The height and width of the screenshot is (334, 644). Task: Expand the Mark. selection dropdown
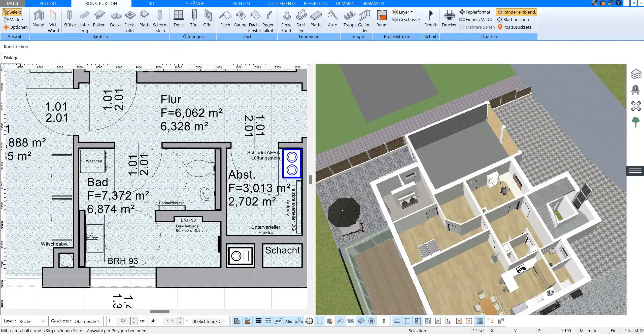(14, 20)
